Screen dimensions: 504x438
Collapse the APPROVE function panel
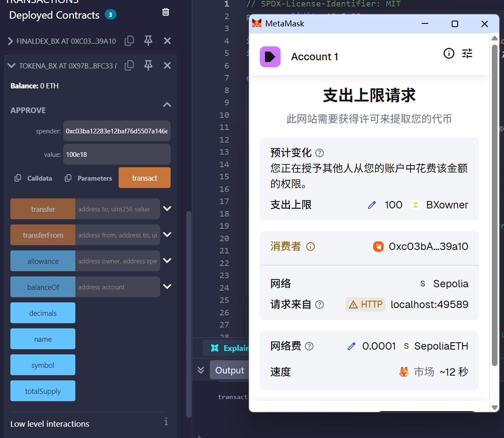click(167, 105)
